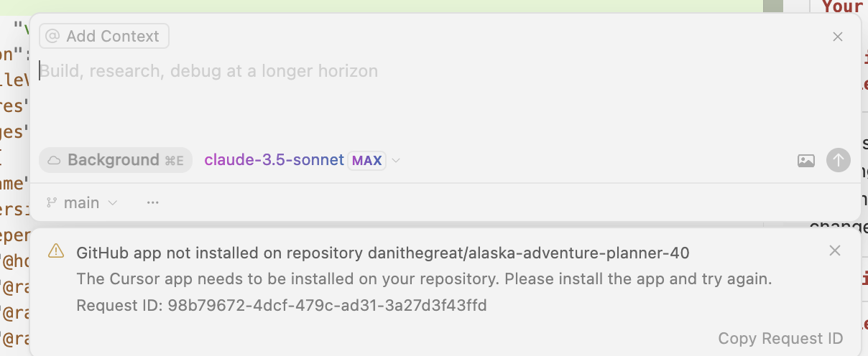The image size is (868, 356).
Task: Close the composer input panel
Action: tap(838, 37)
